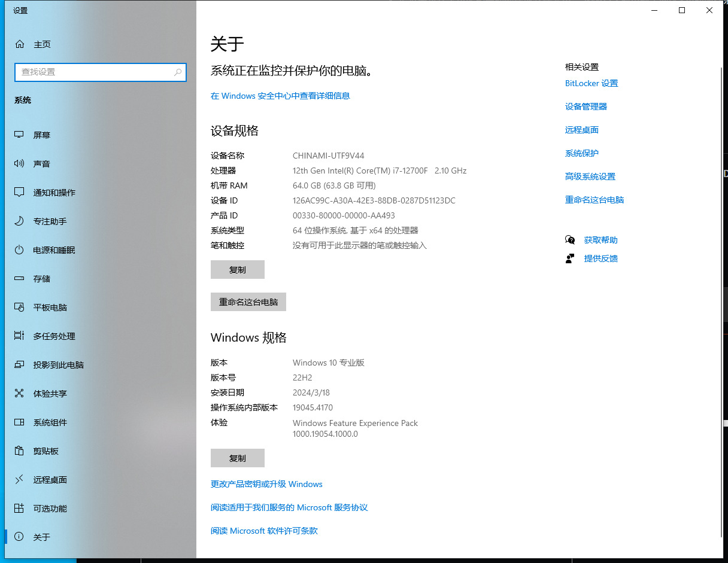Click the device name CHINAMI-UTF9V44

[x=329, y=156]
